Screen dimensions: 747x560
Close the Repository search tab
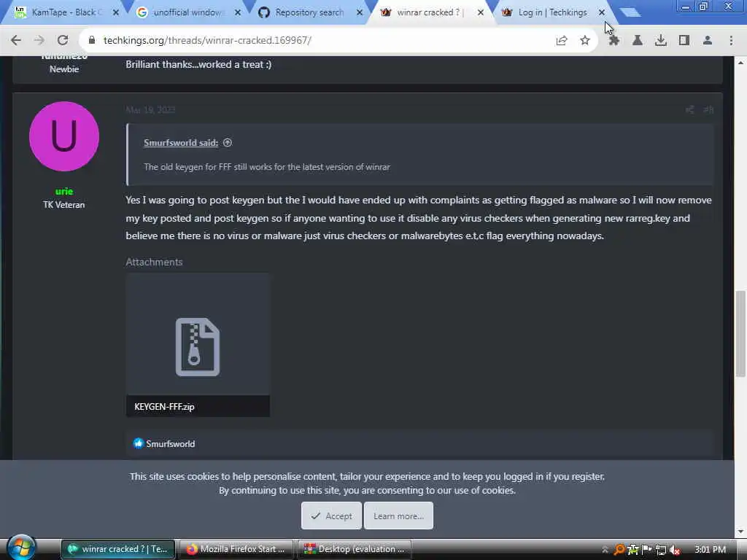click(x=360, y=13)
